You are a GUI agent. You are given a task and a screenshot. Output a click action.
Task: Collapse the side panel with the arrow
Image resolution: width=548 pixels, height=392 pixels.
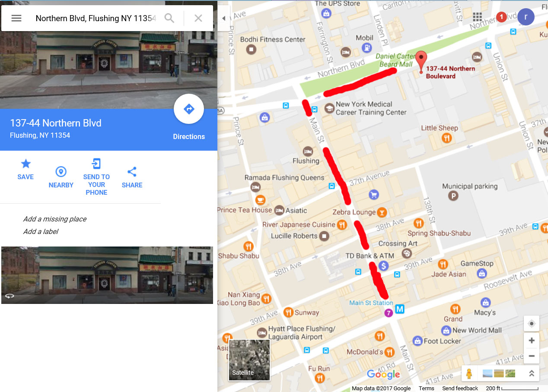223,18
